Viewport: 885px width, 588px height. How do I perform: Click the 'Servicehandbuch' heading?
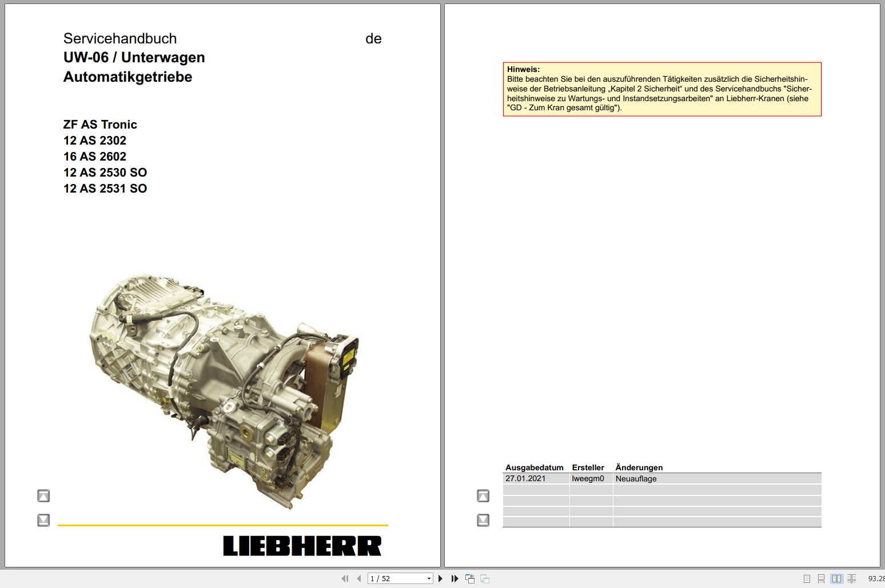coord(120,38)
